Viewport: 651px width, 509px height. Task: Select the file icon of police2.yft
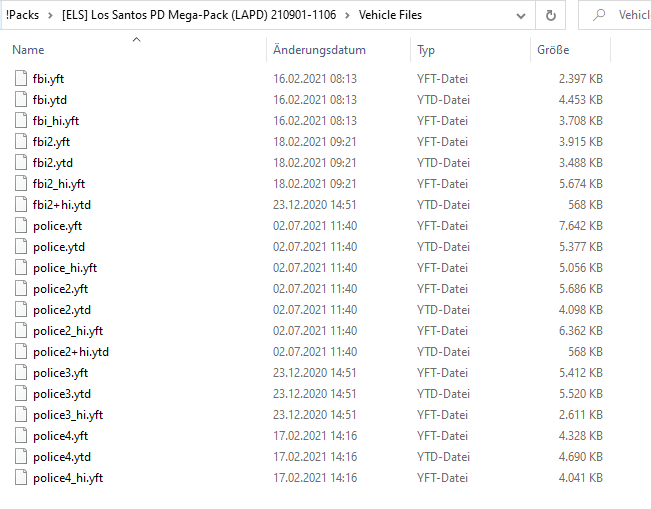21,288
